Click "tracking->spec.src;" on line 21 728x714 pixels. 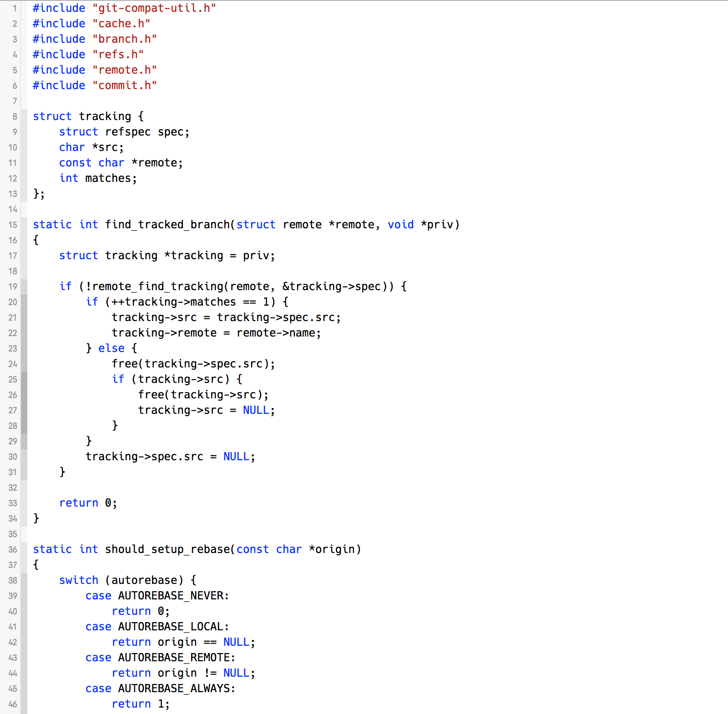tap(279, 317)
